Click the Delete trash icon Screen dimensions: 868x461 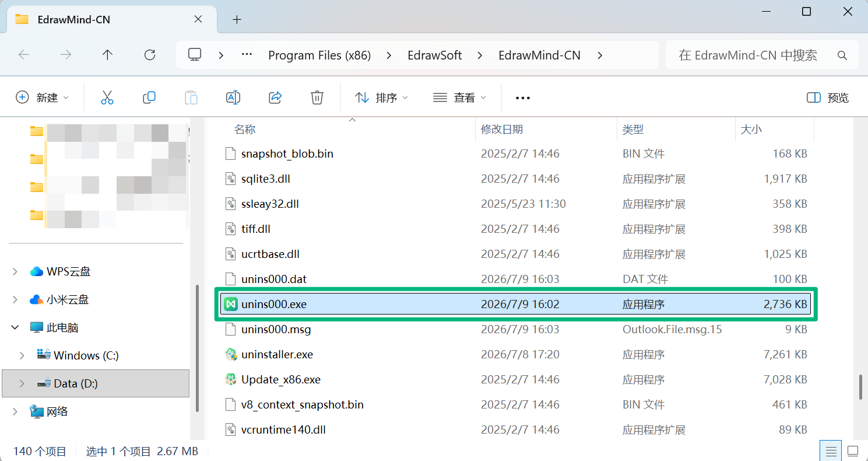click(317, 97)
